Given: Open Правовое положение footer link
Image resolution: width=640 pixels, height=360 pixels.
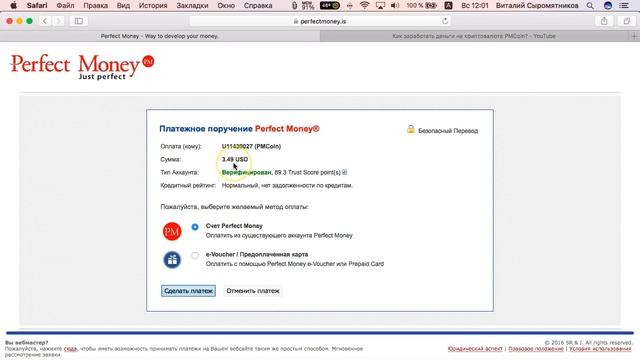Looking at the screenshot, I should point(536,349).
